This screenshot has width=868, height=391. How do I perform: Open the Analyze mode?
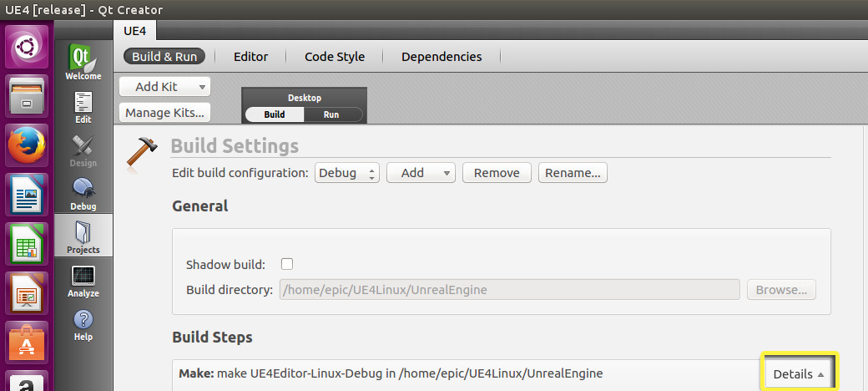pos(83,280)
